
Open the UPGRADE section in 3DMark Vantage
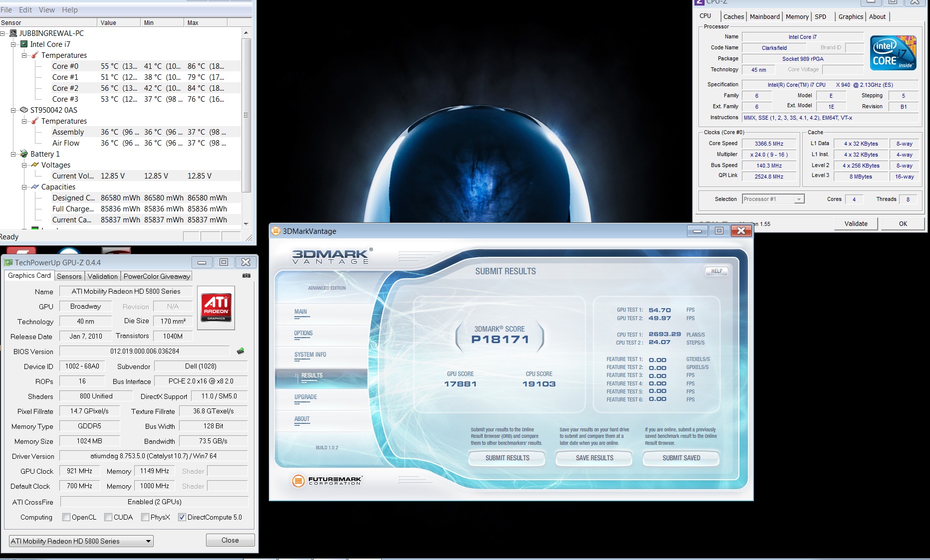pyautogui.click(x=306, y=397)
